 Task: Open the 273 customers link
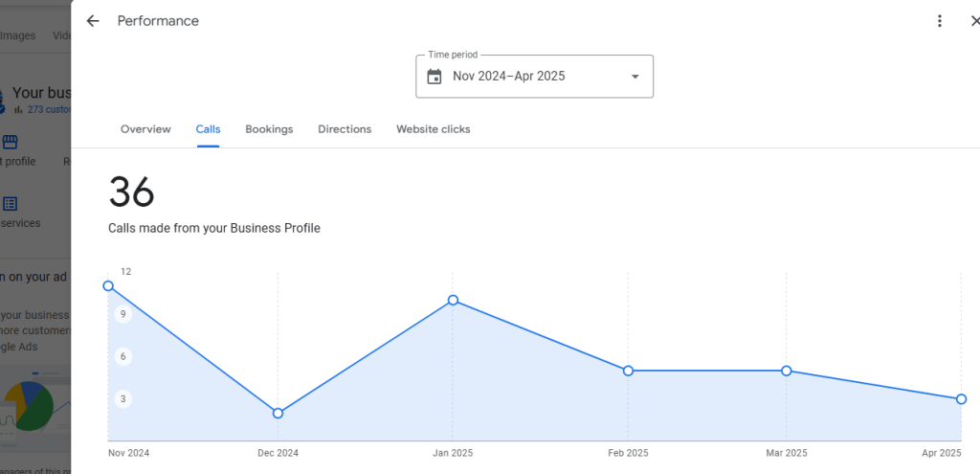(48, 109)
